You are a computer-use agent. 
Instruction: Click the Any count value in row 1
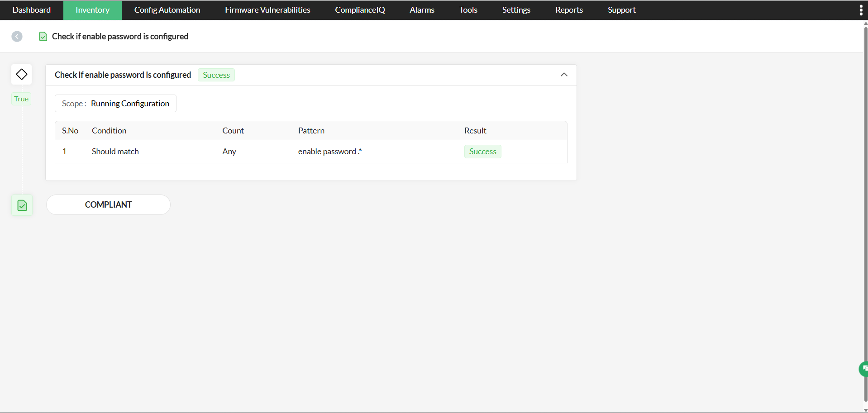tap(229, 151)
